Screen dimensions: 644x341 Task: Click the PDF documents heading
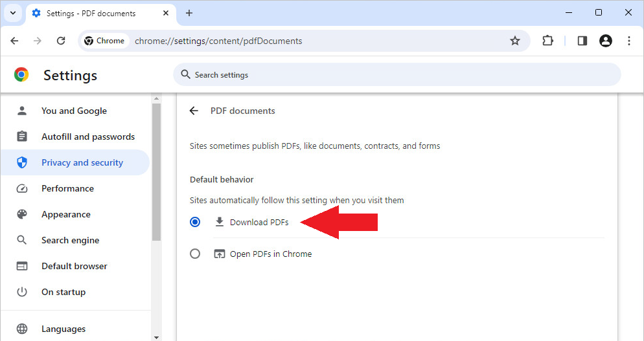point(243,111)
